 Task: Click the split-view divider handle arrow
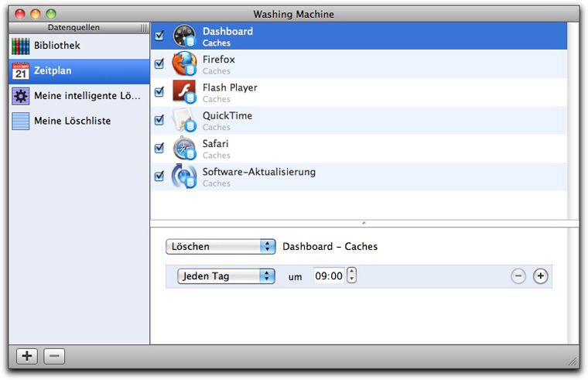click(364, 223)
